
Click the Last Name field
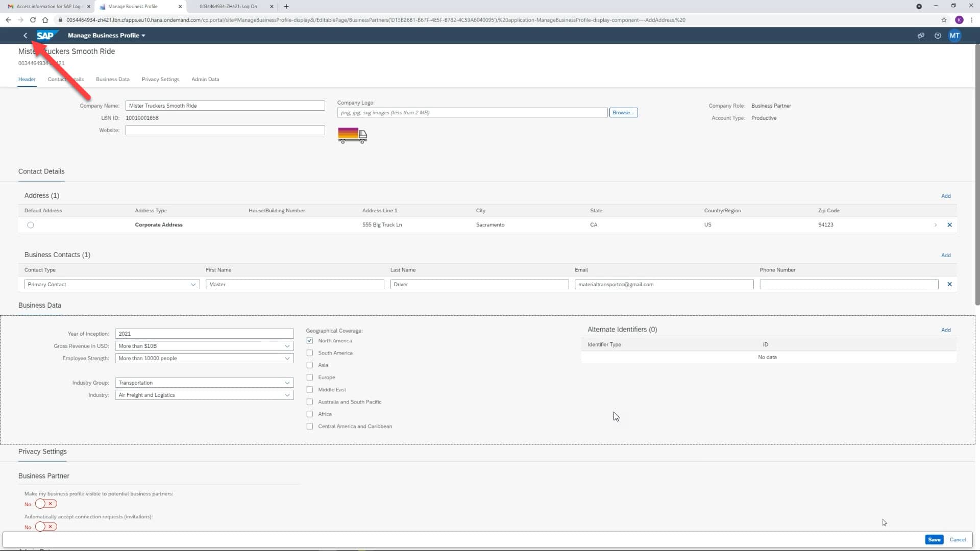pos(479,284)
